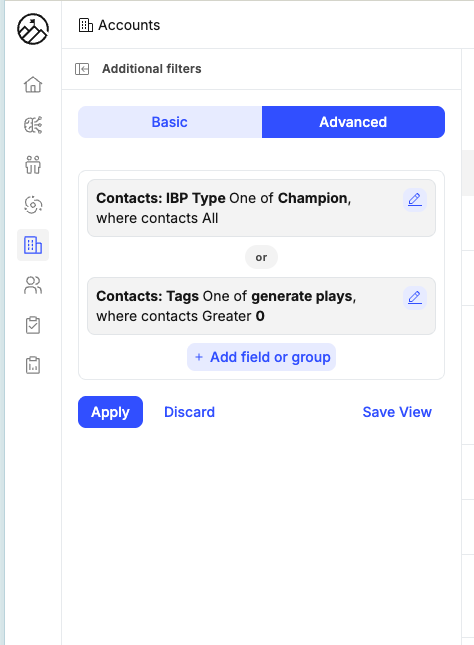Select the Accounts building icon in sidebar

coord(33,245)
